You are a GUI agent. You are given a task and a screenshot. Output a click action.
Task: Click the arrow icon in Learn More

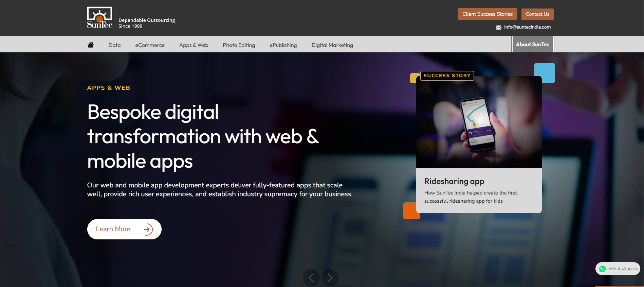pyautogui.click(x=148, y=229)
